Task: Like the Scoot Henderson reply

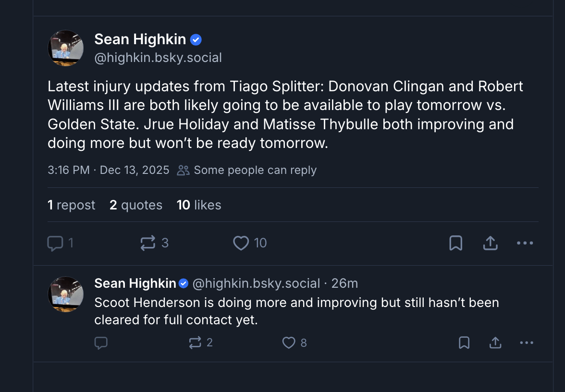Action: (288, 343)
